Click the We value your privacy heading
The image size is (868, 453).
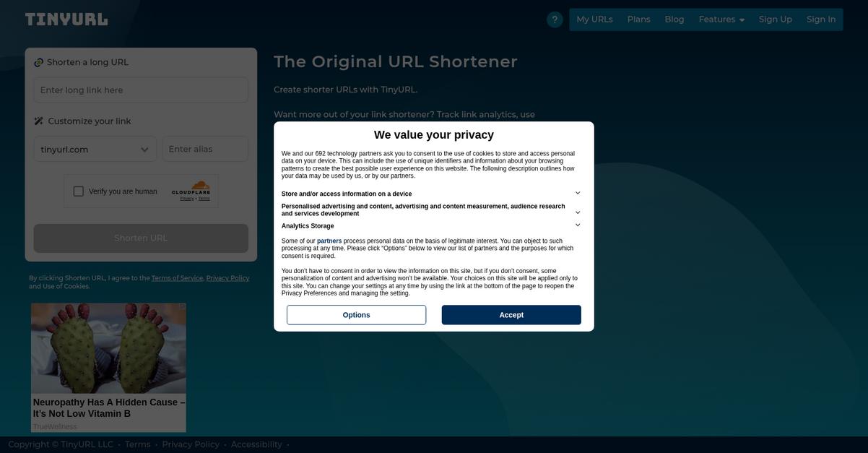434,135
